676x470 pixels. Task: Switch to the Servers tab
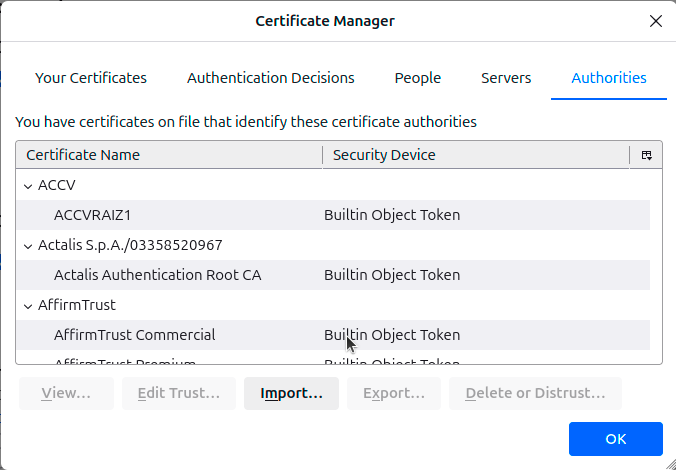(x=506, y=78)
